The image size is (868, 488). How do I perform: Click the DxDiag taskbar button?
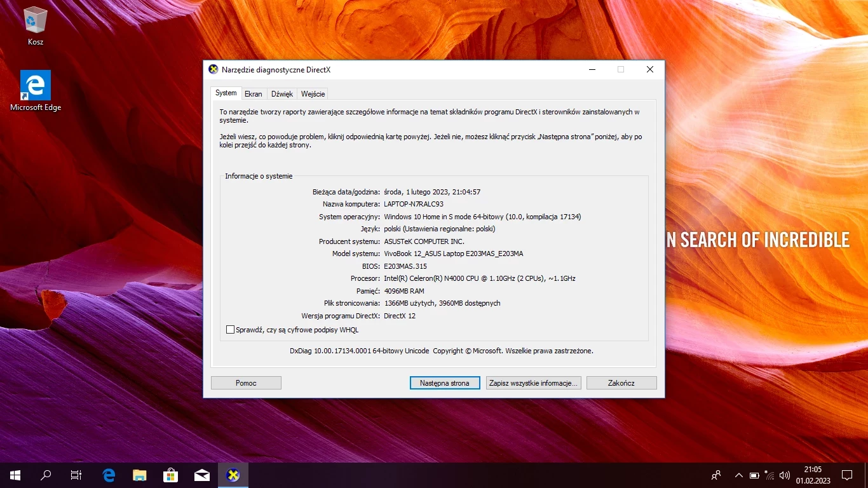[x=233, y=475]
